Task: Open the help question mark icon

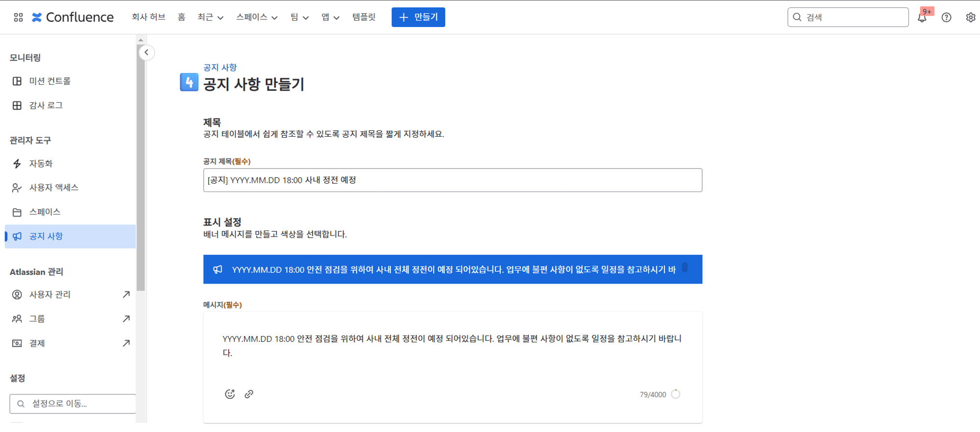Action: click(x=946, y=18)
